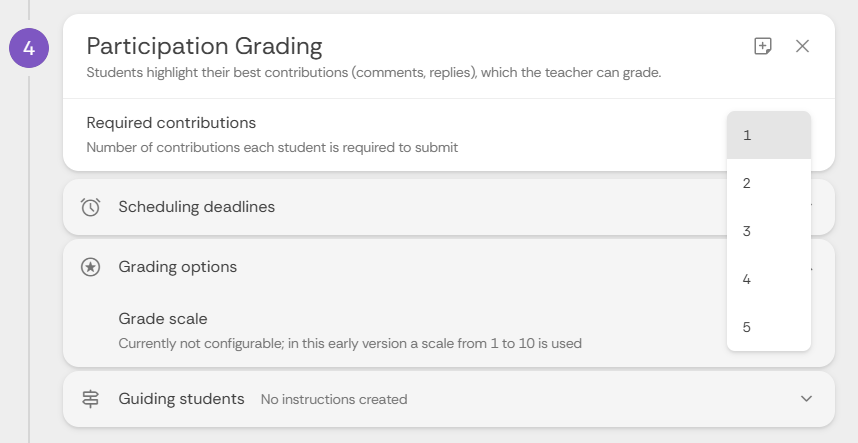Click the No instructions created text

[x=334, y=400]
